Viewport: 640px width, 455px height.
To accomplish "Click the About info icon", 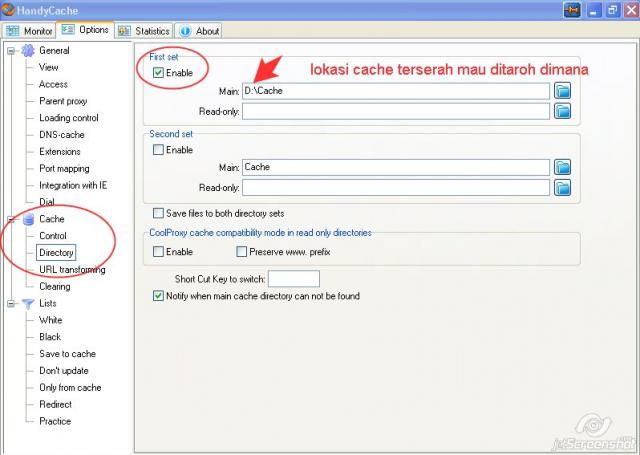I will pos(185,31).
